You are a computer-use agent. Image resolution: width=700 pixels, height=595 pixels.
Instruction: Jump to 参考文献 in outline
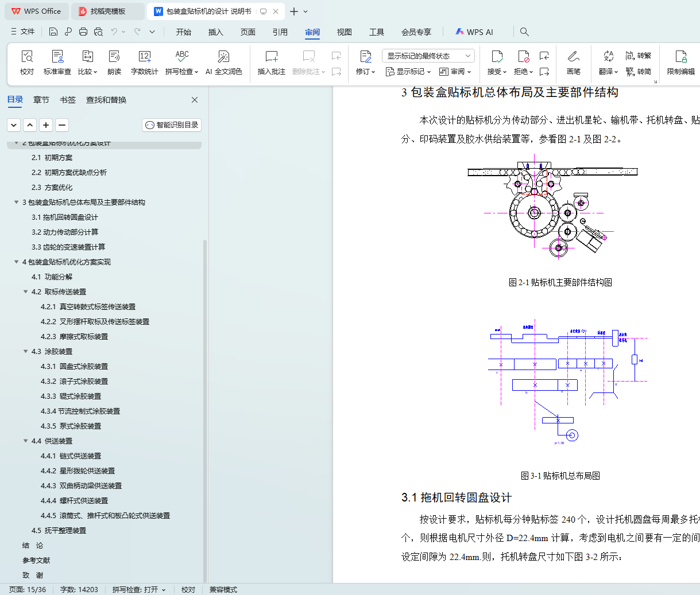(36, 560)
